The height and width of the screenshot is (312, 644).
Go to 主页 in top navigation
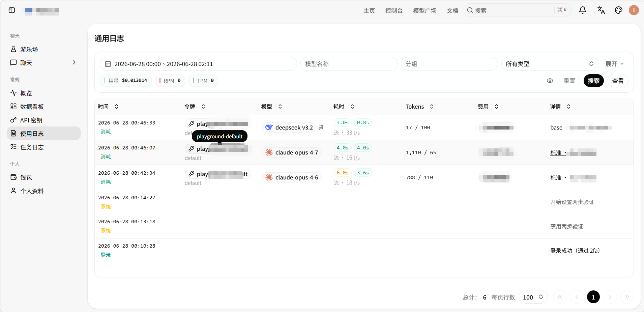pos(369,10)
